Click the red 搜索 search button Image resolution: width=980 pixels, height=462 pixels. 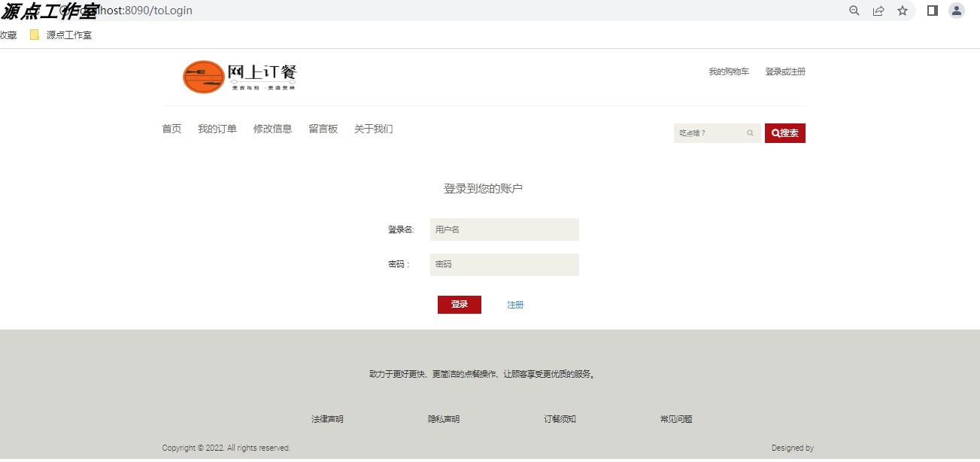tap(784, 132)
